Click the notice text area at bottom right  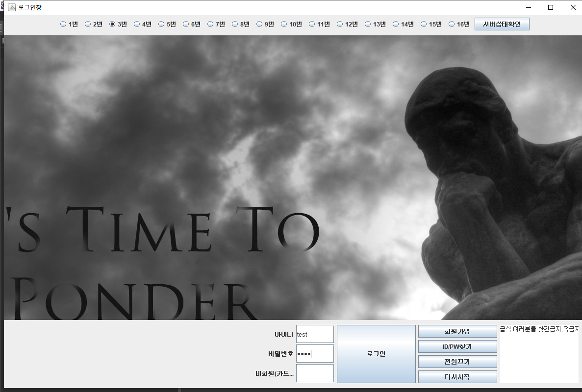(538, 354)
